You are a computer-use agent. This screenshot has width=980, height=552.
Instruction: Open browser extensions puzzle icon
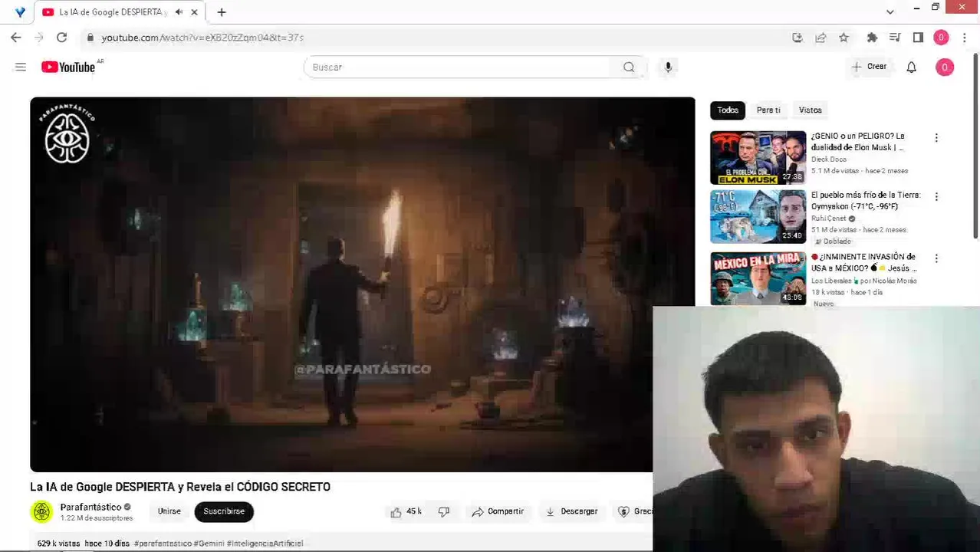point(872,38)
